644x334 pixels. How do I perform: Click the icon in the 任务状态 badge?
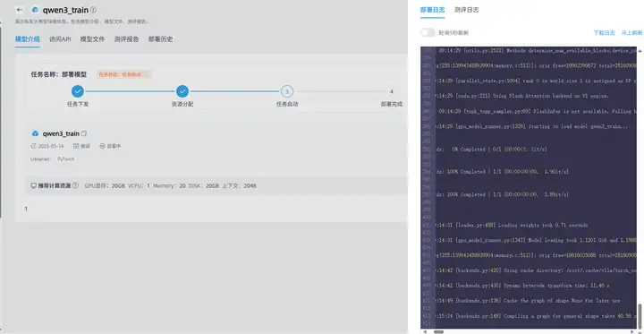[146, 74]
